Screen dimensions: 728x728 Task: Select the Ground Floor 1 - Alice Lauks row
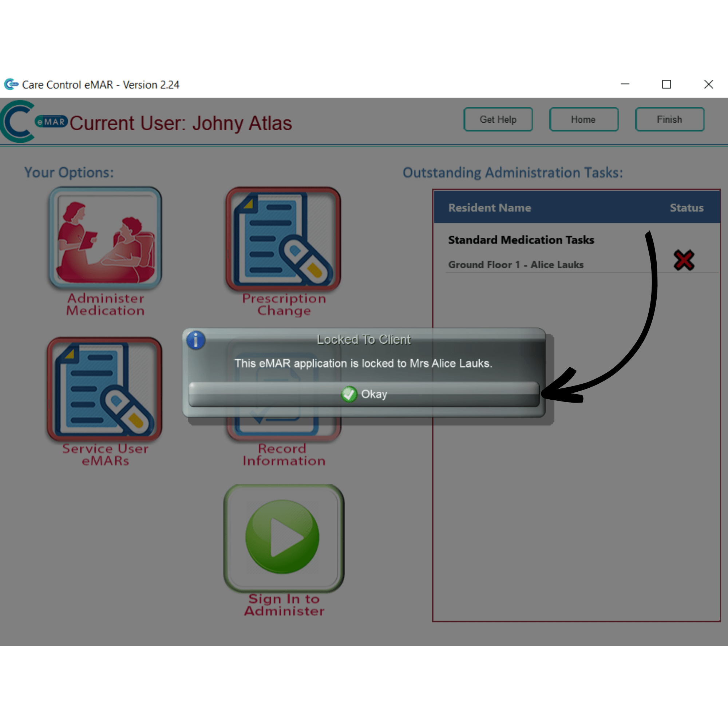(515, 265)
